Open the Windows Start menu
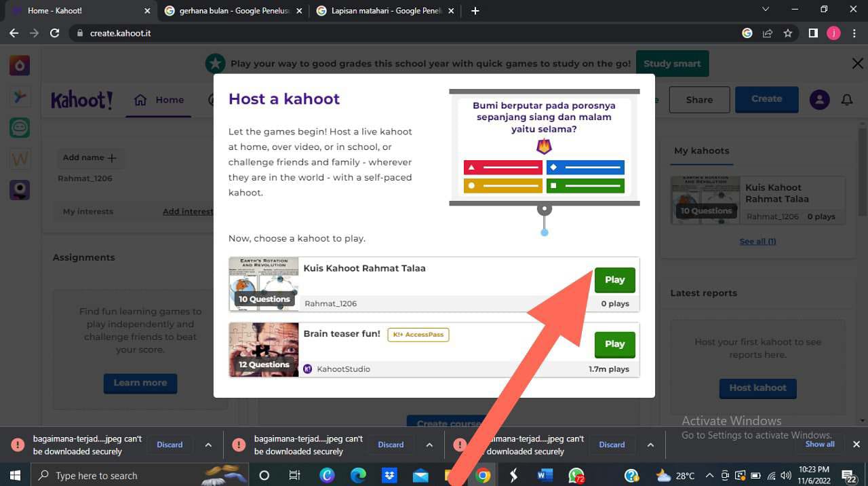 (x=15, y=475)
